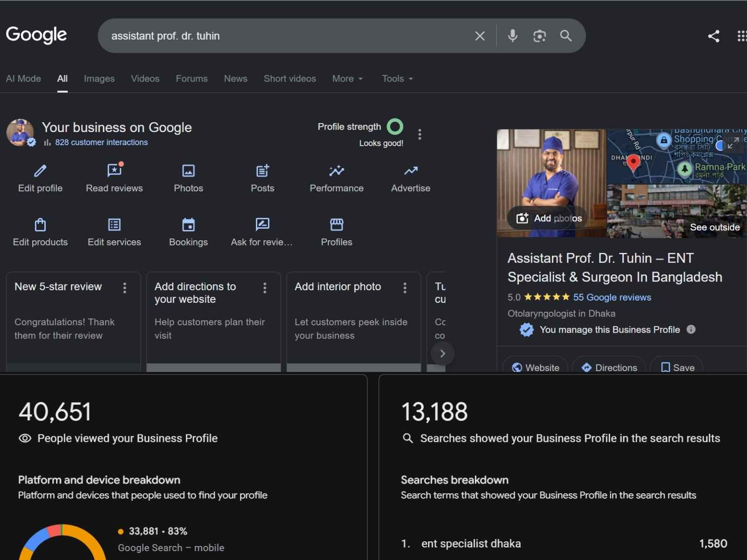Open Short videos tab
Image resolution: width=747 pixels, height=560 pixels.
(x=289, y=78)
